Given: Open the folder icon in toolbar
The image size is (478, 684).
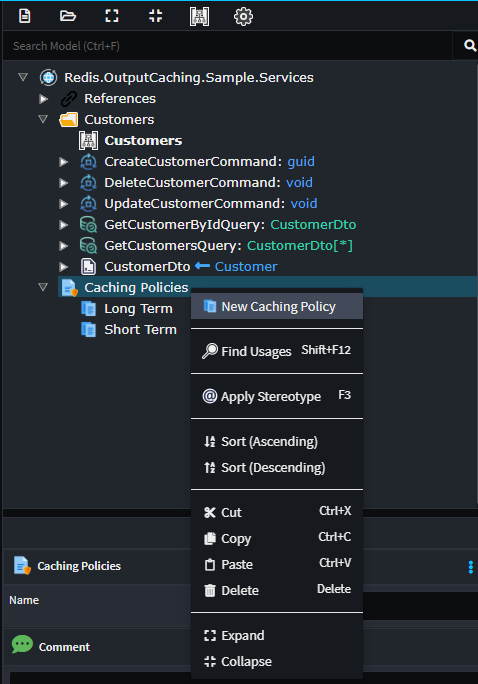Looking at the screenshot, I should click(68, 16).
